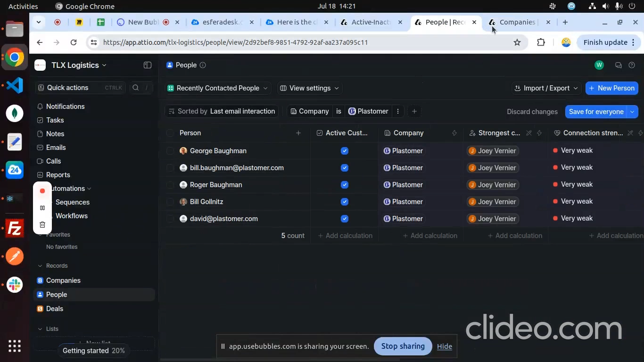Image resolution: width=644 pixels, height=362 pixels.
Task: Expand the View settings dropdown
Action: 309,88
